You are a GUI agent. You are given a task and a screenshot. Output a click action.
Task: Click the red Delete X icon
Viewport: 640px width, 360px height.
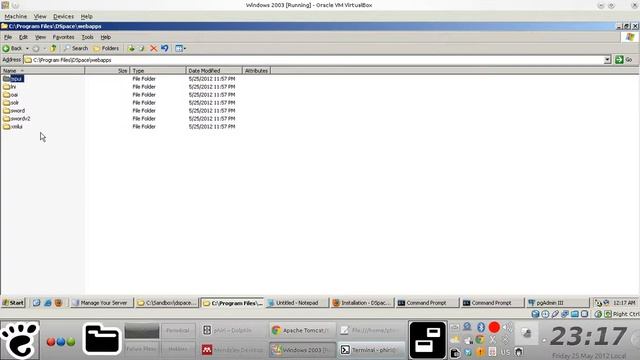pyautogui.click(x=153, y=48)
